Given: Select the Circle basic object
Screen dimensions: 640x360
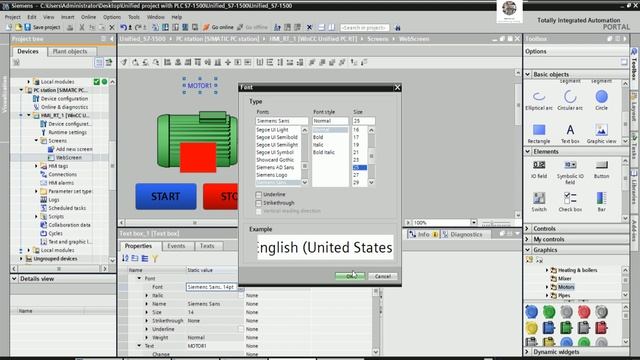Looking at the screenshot, I should click(x=601, y=100).
